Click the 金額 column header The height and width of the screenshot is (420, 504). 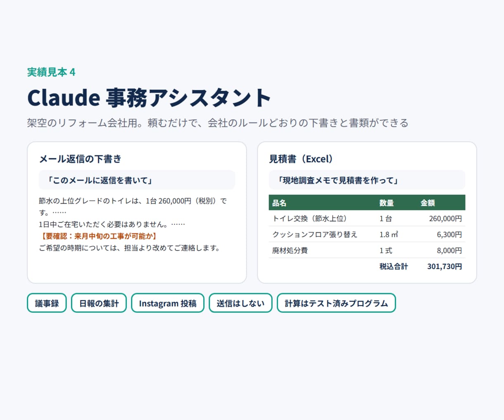pos(428,203)
